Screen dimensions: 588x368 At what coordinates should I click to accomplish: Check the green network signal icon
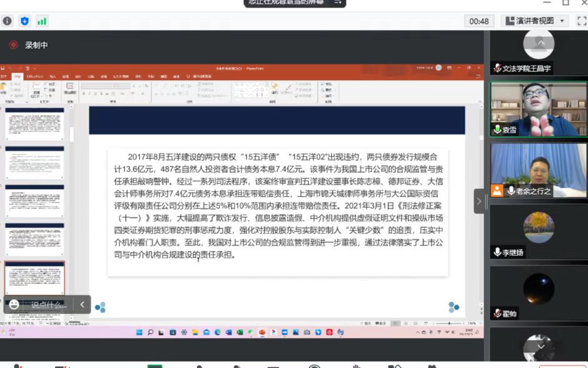point(42,21)
